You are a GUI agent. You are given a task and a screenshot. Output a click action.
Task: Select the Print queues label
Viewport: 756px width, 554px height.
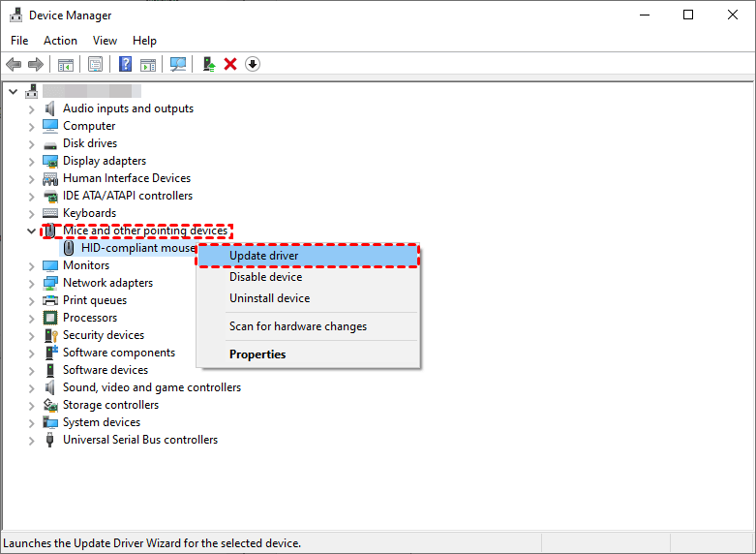95,300
